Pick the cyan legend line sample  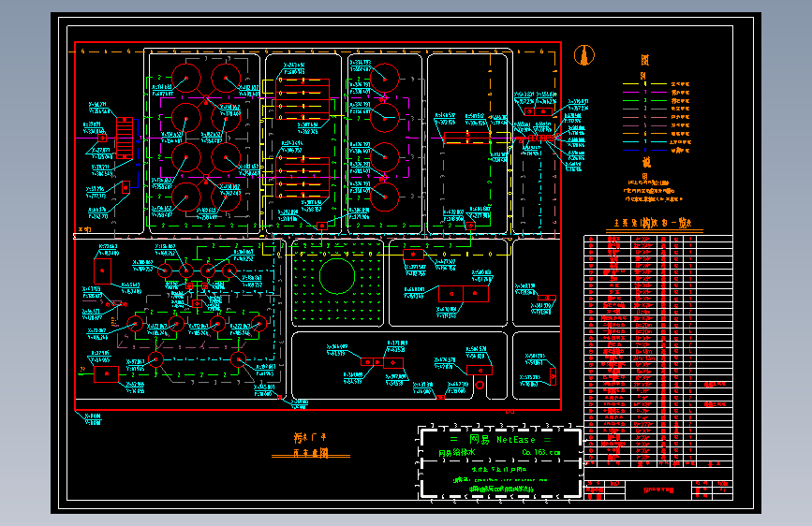[x=644, y=142]
